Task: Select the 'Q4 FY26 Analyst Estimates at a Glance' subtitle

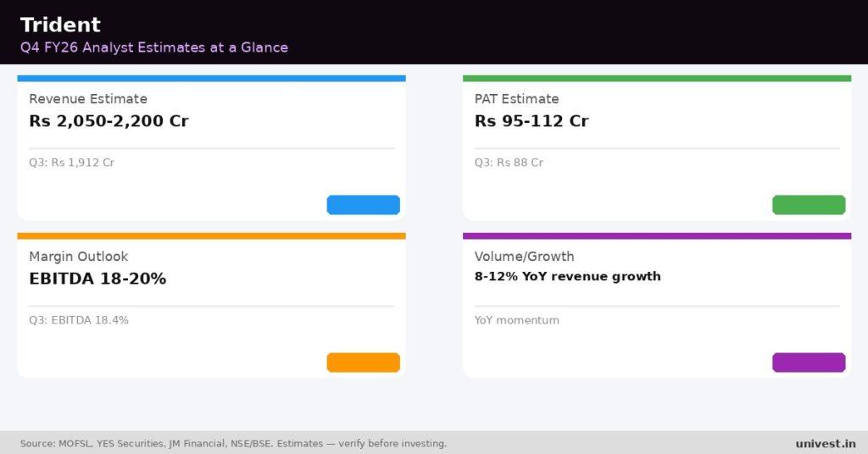Action: [154, 47]
